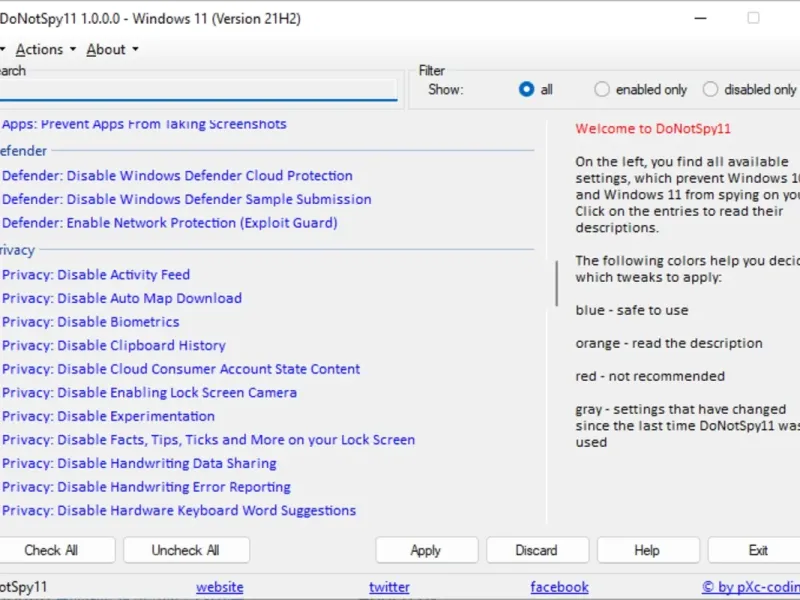Open the facebook link
This screenshot has width=800, height=600.
[559, 587]
